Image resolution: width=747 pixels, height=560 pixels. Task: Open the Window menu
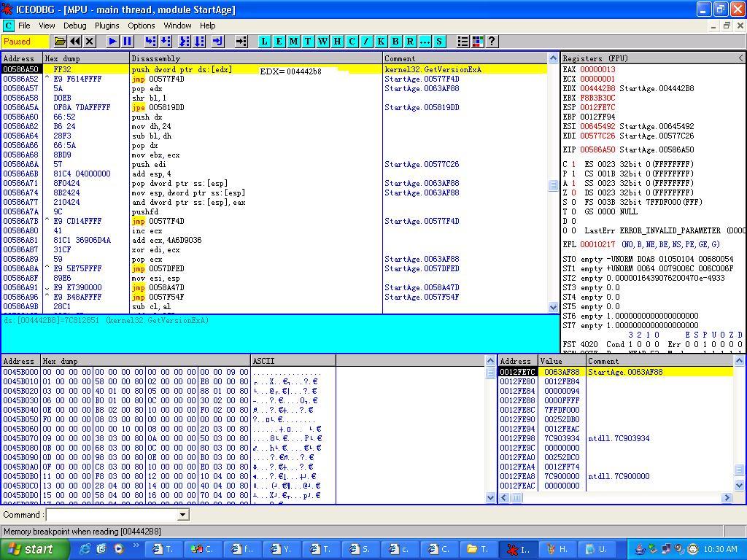(x=178, y=26)
